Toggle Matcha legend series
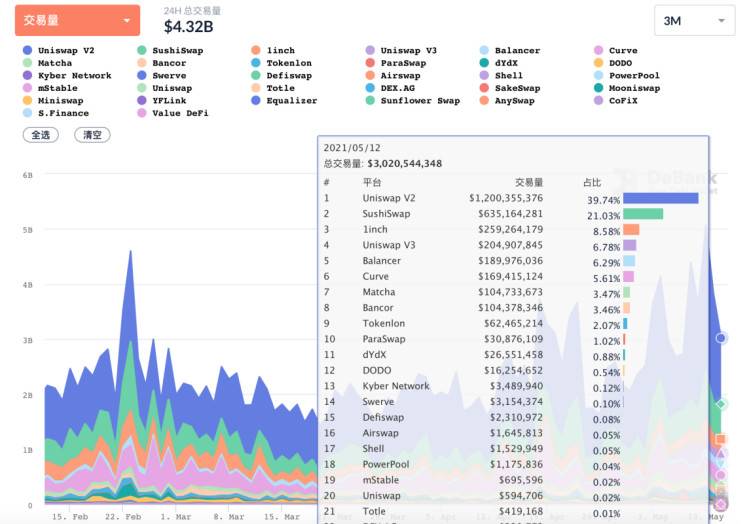The width and height of the screenshot is (749, 524). point(47,63)
